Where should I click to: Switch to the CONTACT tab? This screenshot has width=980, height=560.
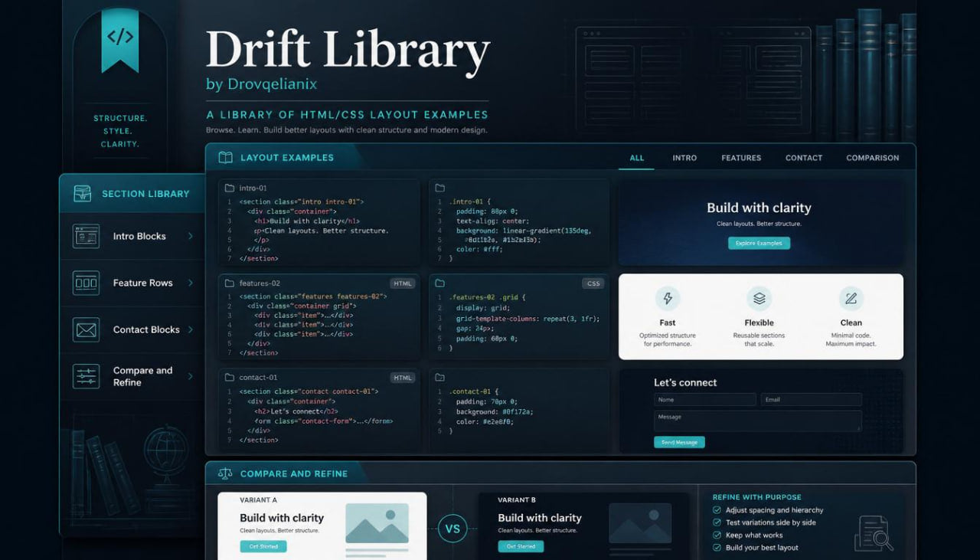point(804,158)
